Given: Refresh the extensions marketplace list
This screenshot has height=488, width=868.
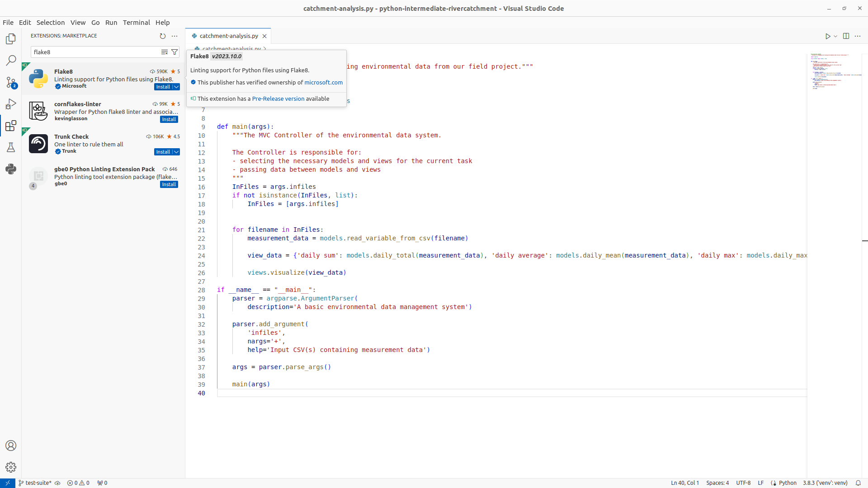Looking at the screenshot, I should pos(163,36).
